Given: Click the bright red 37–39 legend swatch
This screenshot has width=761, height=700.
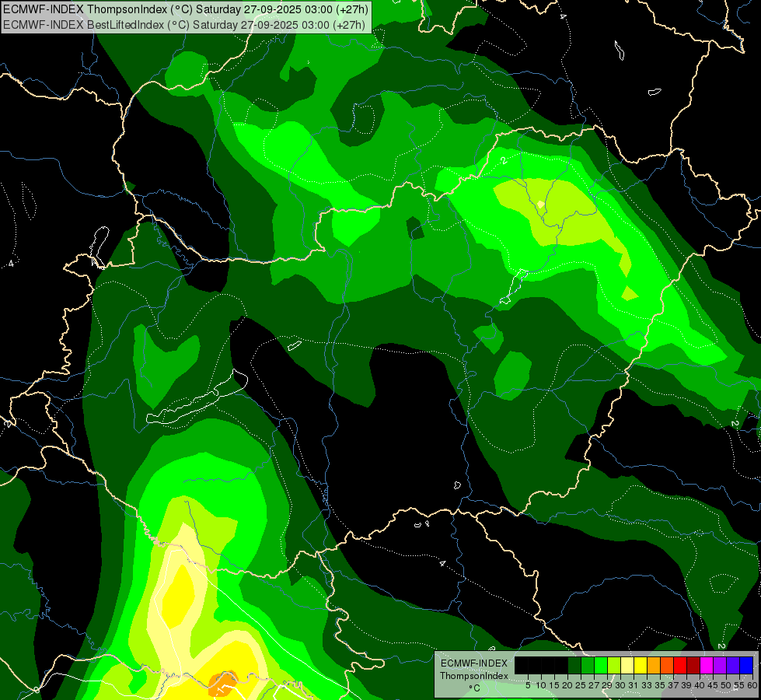Looking at the screenshot, I should [x=679, y=665].
